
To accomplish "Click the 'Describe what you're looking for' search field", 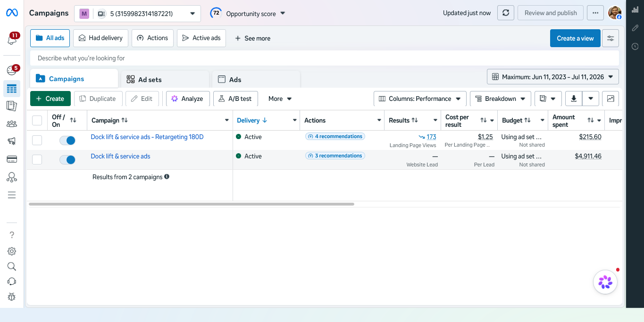I will click(325, 58).
